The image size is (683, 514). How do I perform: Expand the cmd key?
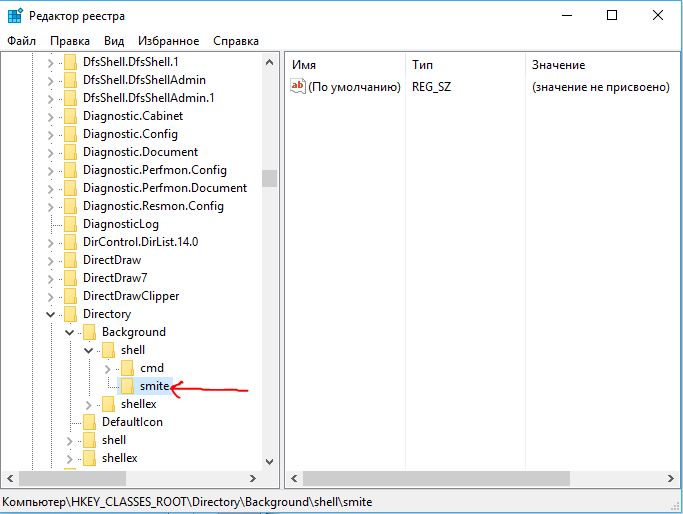click(108, 369)
